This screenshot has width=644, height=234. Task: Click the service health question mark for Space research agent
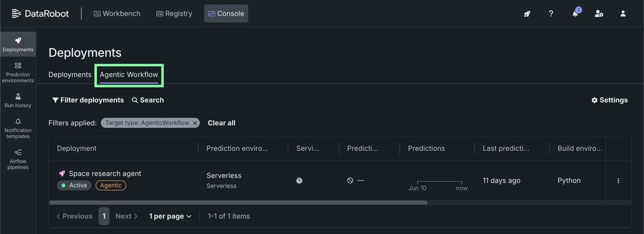[299, 180]
